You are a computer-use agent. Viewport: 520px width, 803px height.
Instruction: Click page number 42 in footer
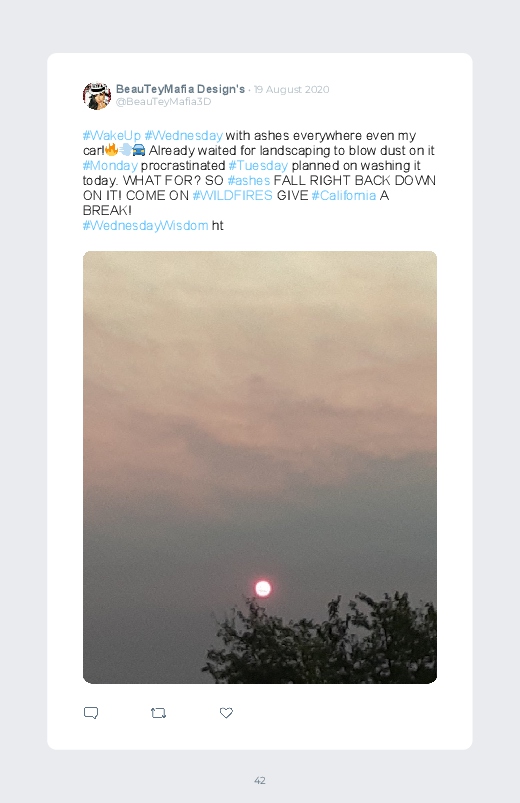coord(260,780)
